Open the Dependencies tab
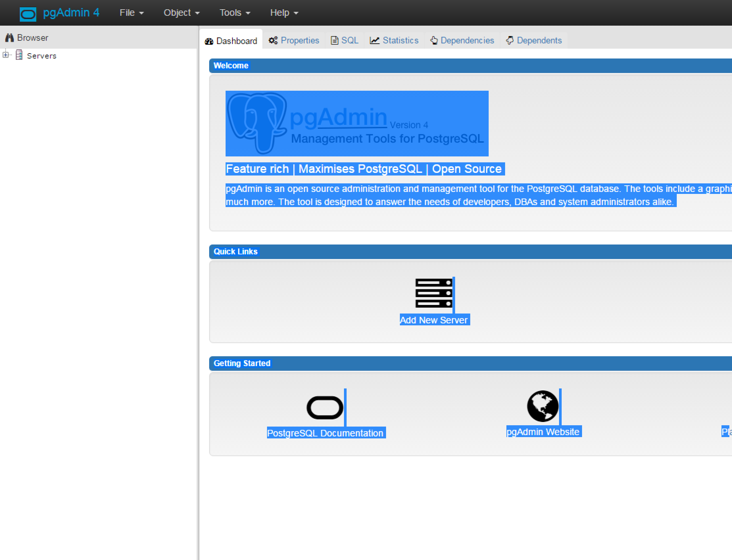Image resolution: width=732 pixels, height=560 pixels. point(462,40)
